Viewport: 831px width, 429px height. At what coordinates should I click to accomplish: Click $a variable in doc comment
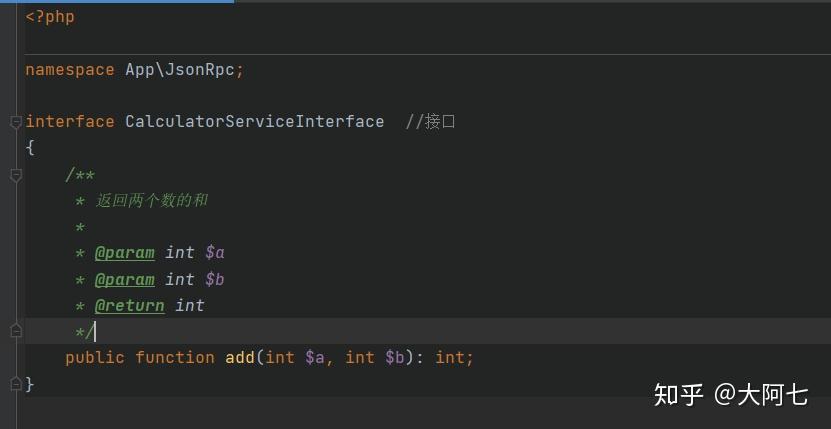tap(215, 253)
